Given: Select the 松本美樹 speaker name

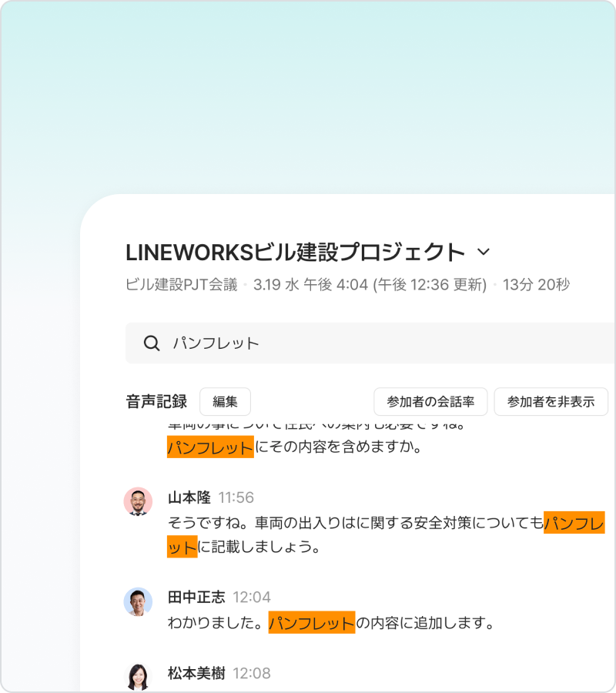Looking at the screenshot, I should click(196, 673).
